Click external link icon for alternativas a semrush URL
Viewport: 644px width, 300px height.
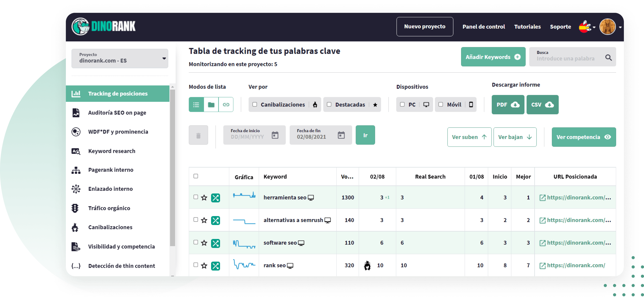tap(542, 220)
